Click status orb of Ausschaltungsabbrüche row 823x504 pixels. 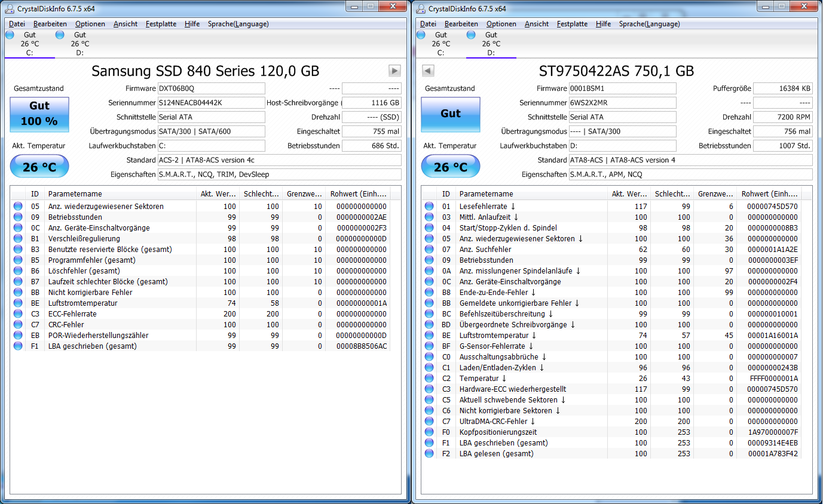click(x=429, y=357)
